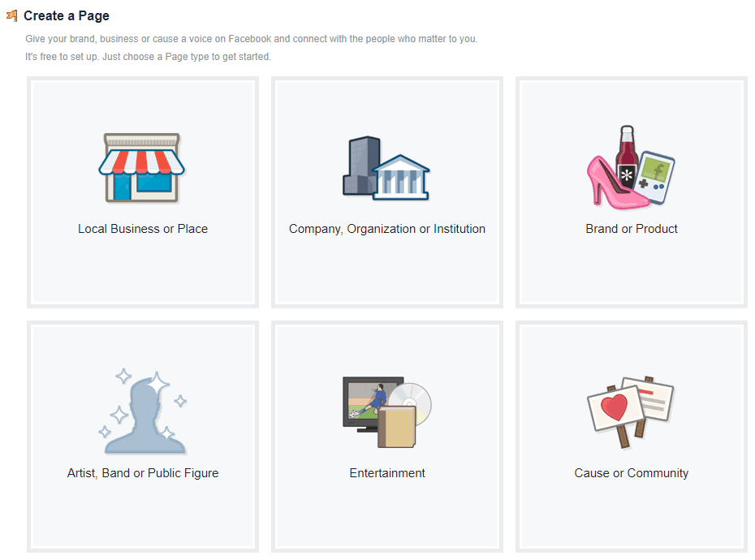This screenshot has height=560, width=755.
Task: Click the heart picket signs icon
Action: 631,412
